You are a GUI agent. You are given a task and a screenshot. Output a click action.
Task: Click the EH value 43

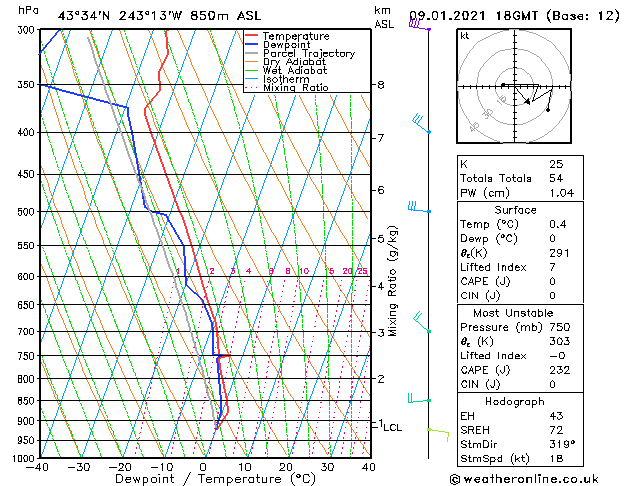(x=556, y=416)
